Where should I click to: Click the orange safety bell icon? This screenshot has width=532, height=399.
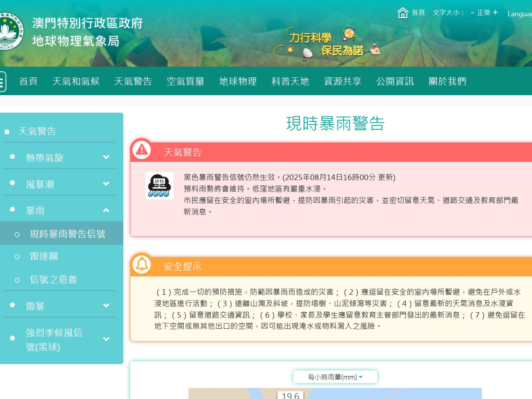point(142,264)
